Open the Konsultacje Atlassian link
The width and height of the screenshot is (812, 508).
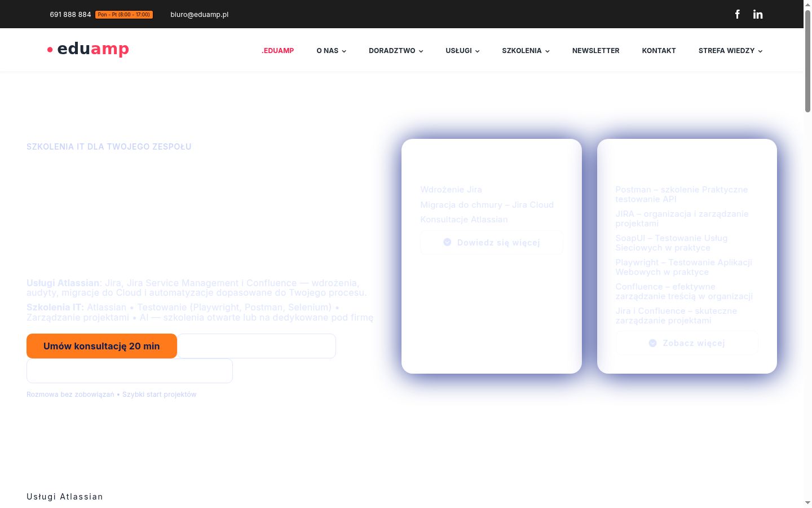(x=464, y=220)
